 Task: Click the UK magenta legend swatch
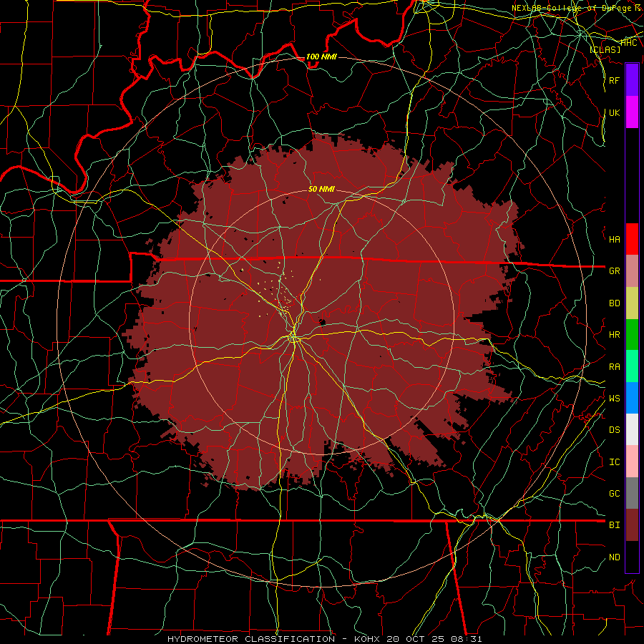point(632,112)
